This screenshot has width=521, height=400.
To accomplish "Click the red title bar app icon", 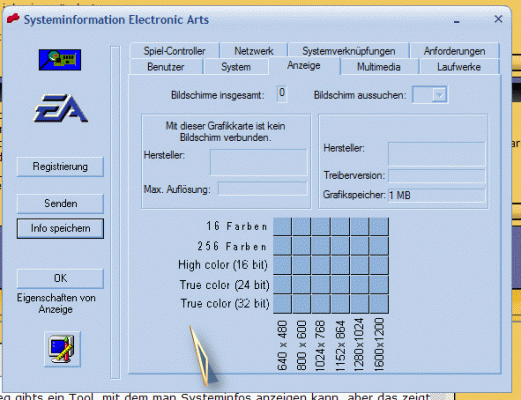I will click(x=13, y=18).
